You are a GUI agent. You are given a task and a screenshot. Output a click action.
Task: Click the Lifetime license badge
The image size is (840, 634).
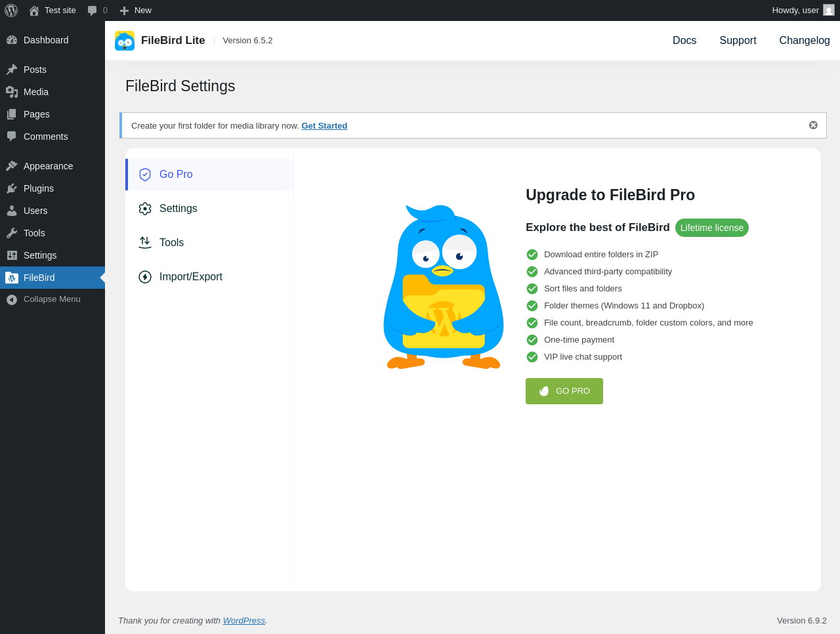point(712,228)
